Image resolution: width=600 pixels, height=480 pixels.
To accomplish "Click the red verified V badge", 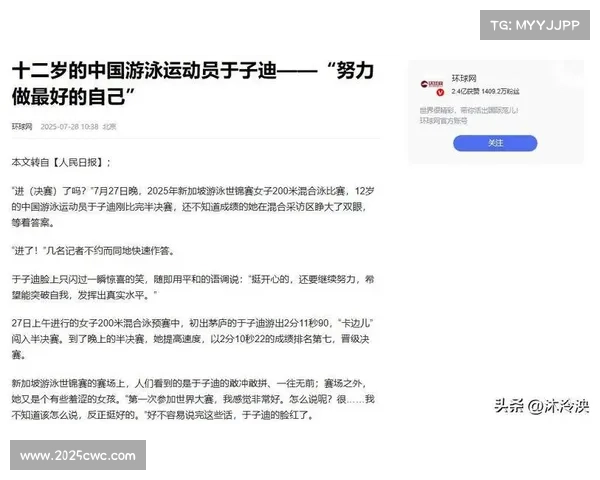I will tap(439, 93).
